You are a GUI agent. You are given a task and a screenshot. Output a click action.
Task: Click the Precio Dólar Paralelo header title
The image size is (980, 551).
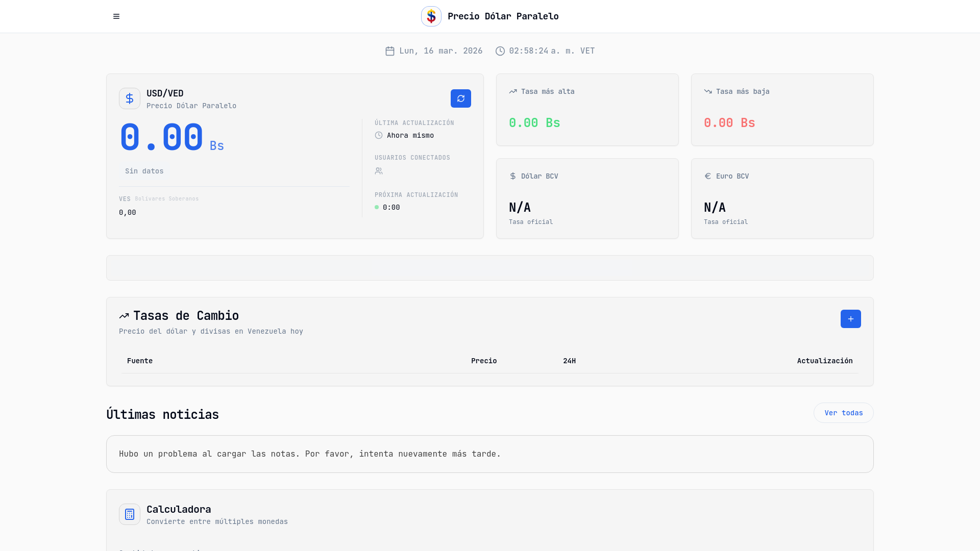(503, 16)
